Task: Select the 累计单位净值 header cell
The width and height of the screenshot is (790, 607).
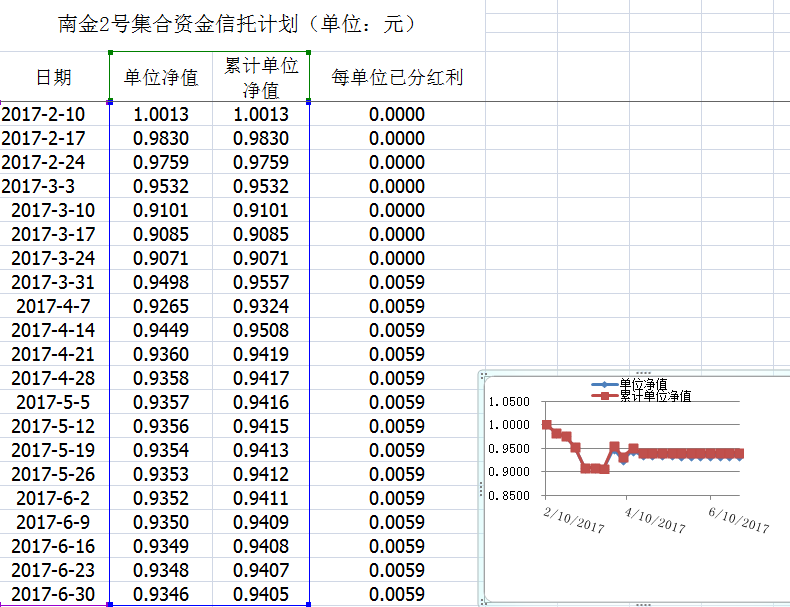Action: [x=261, y=77]
